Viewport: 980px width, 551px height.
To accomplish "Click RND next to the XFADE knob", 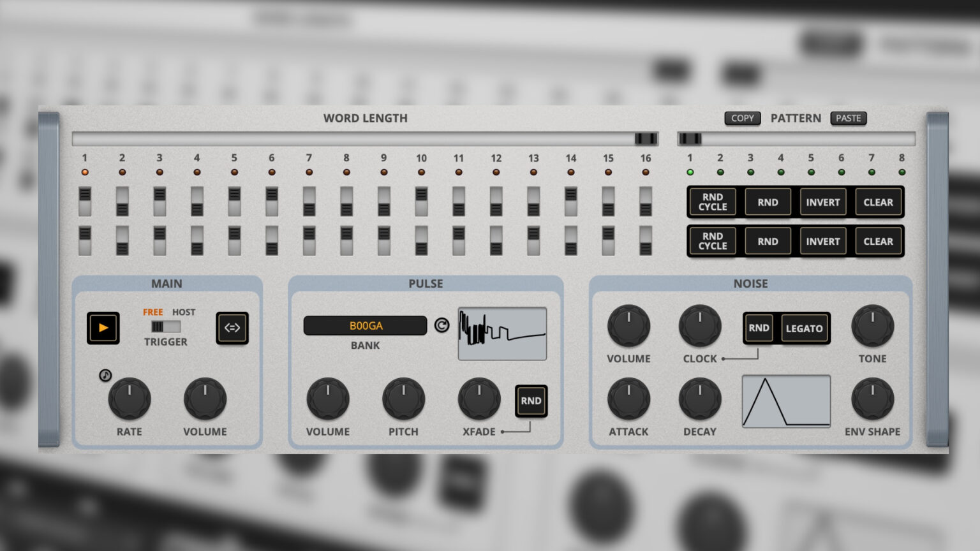I will pyautogui.click(x=531, y=401).
